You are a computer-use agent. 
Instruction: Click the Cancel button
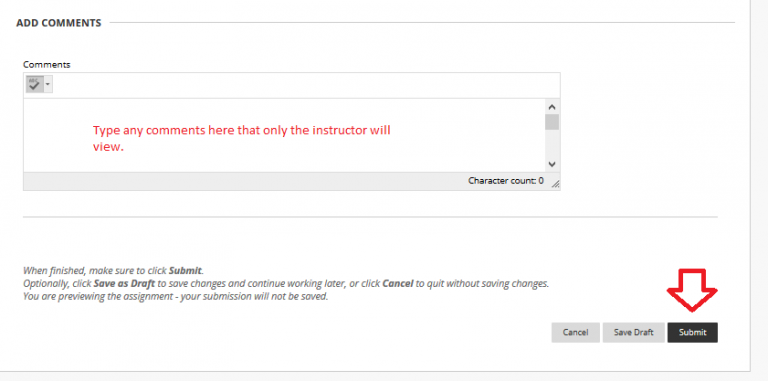click(x=576, y=332)
